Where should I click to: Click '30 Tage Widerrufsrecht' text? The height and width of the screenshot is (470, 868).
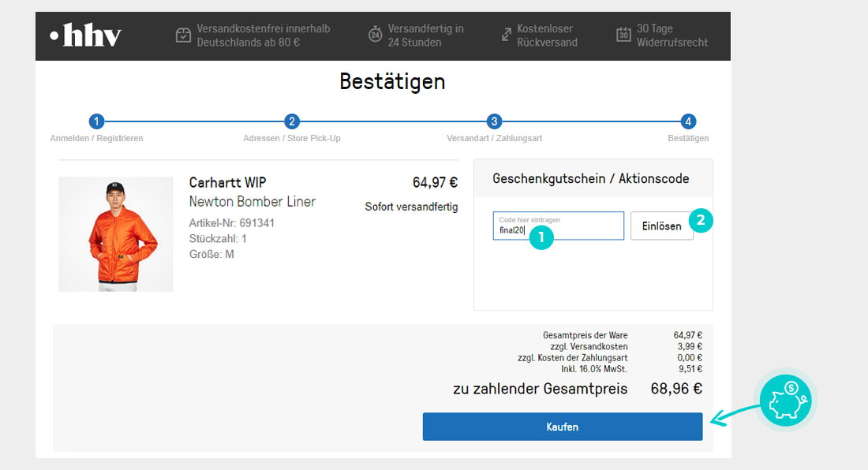point(672,35)
